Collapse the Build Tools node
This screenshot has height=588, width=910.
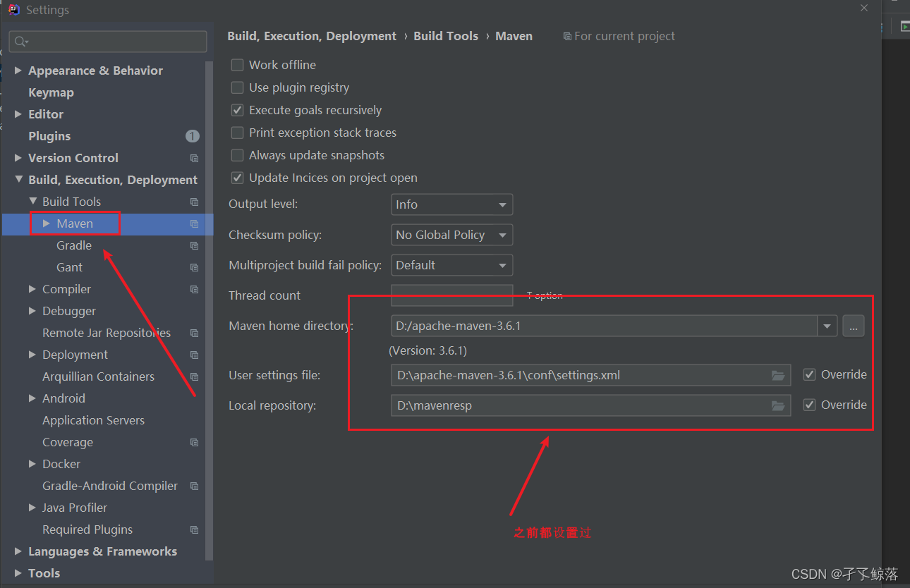[x=32, y=202]
